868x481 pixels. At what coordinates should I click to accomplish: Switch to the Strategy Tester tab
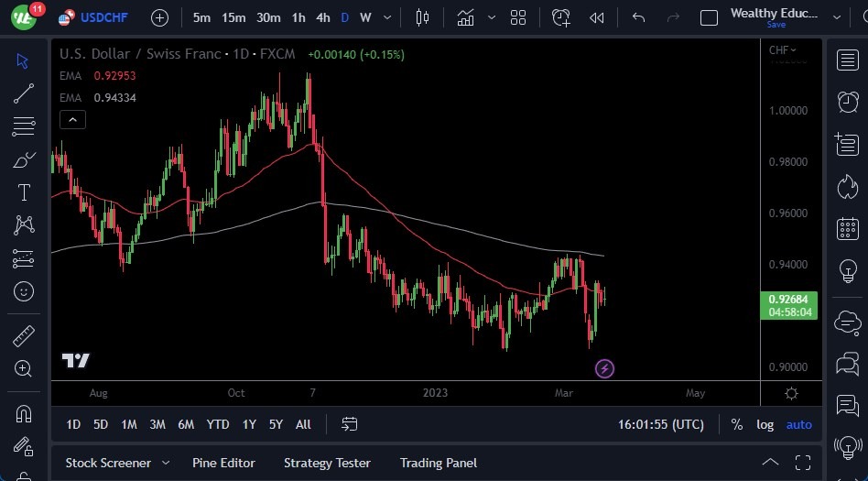pos(327,463)
